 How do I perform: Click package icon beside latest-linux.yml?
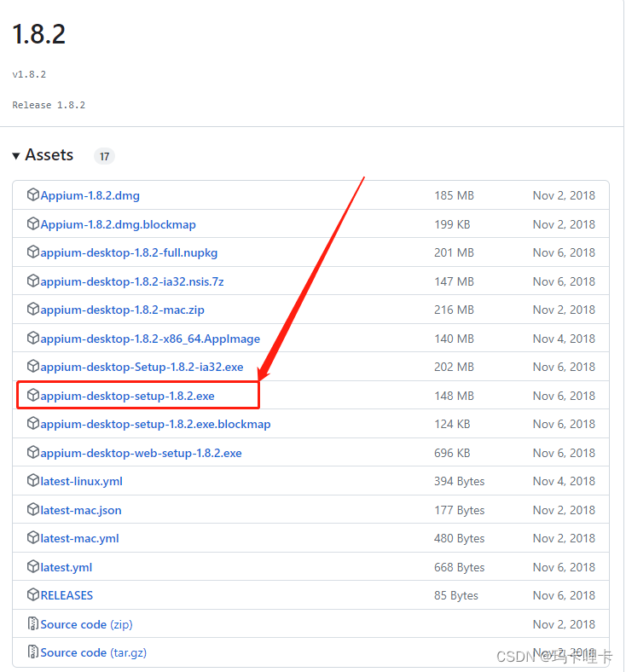tap(33, 480)
